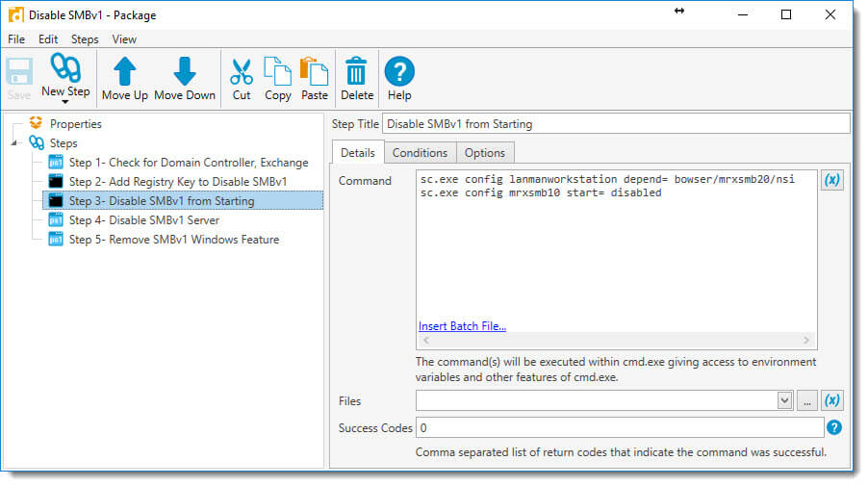Click the variable (x) button beside Files
The height and width of the screenshot is (486, 868).
point(832,400)
